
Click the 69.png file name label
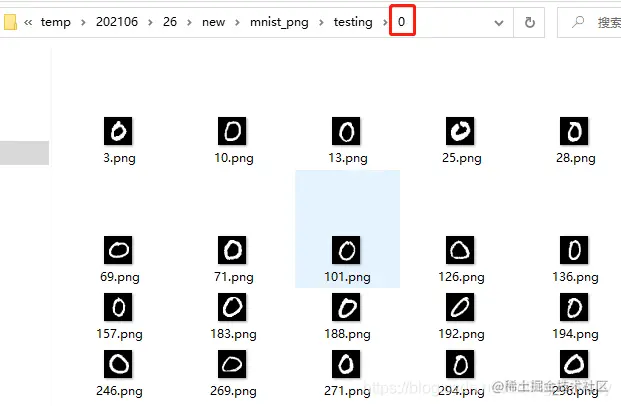120,276
